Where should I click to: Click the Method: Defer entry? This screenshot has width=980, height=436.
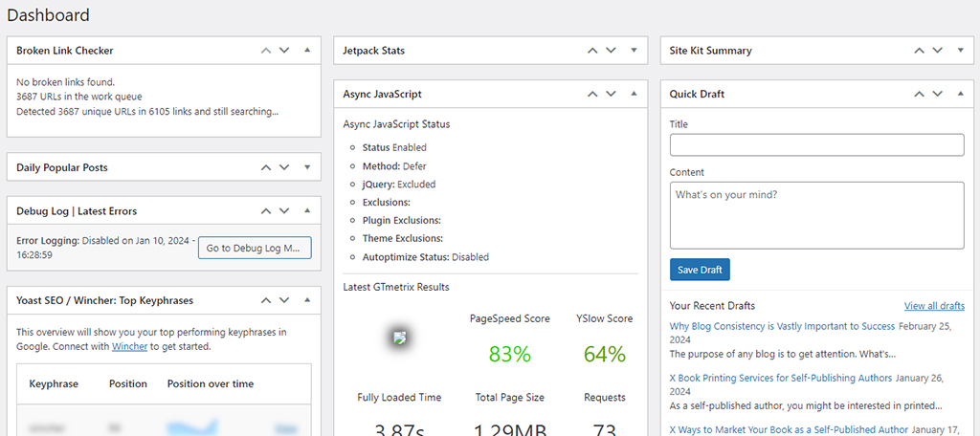pyautogui.click(x=394, y=166)
